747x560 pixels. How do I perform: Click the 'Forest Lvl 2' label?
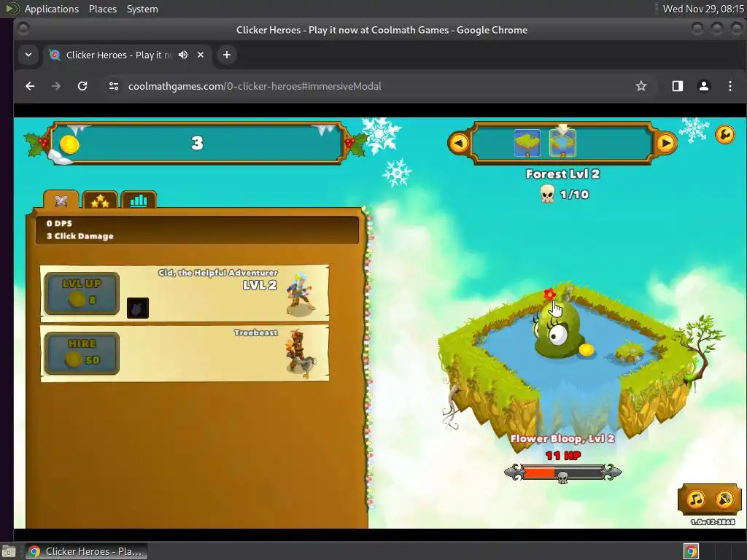click(x=562, y=174)
